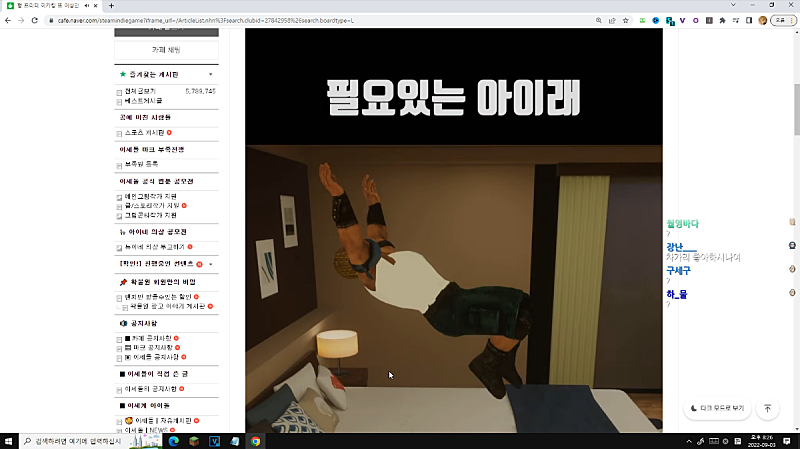The width and height of the screenshot is (800, 449).
Task: Mute the tab via its speaker icon
Action: [87, 6]
